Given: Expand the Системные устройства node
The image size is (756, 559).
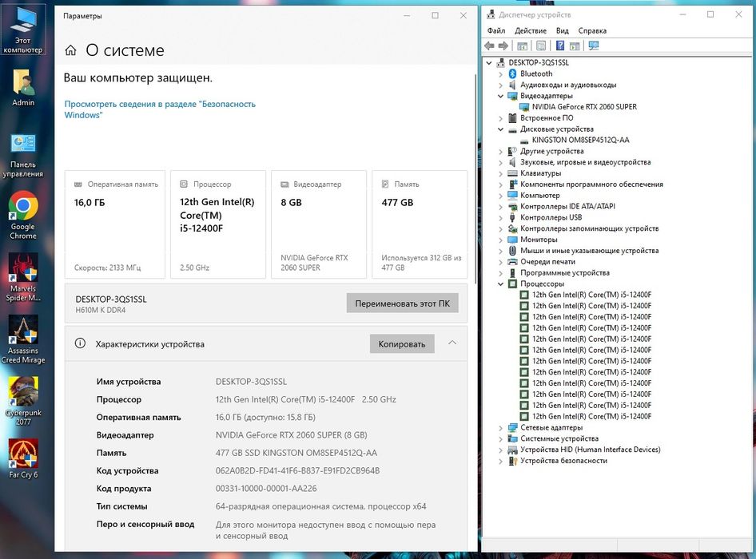Looking at the screenshot, I should [500, 439].
